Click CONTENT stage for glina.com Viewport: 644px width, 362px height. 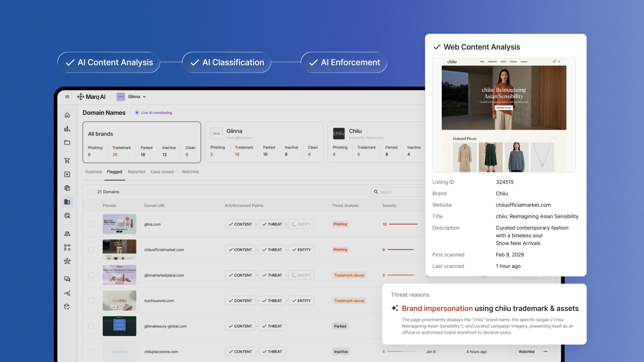click(240, 224)
